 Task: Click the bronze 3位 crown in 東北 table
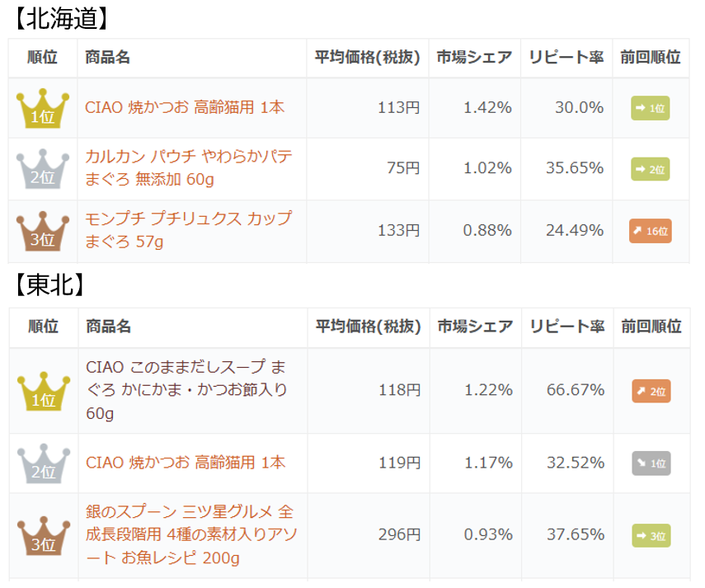(43, 536)
